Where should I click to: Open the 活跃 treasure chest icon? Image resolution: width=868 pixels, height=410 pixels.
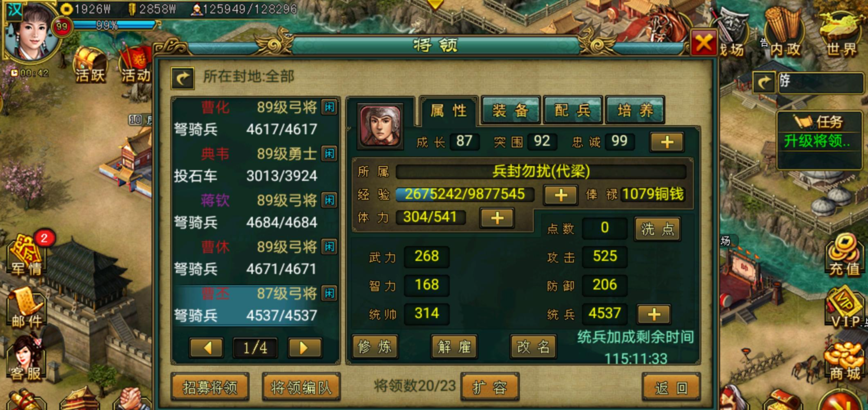tap(90, 65)
